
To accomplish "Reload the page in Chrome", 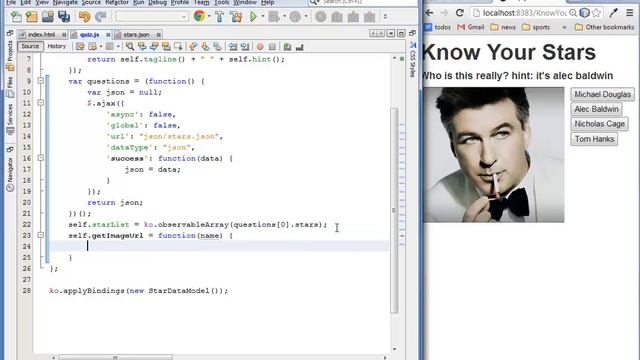I will pos(460,13).
